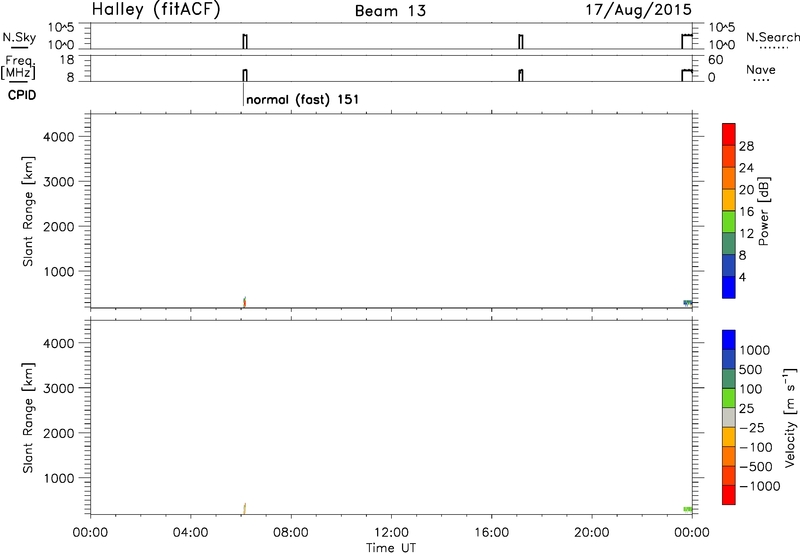Select the light green 12–16 dB Power swatch
This screenshot has height=554, width=800.
(x=729, y=221)
